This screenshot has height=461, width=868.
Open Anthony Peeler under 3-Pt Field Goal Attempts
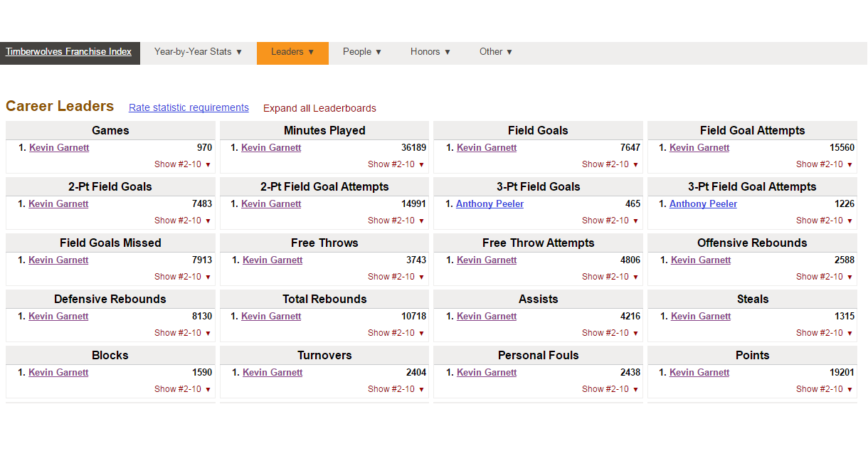[703, 204]
